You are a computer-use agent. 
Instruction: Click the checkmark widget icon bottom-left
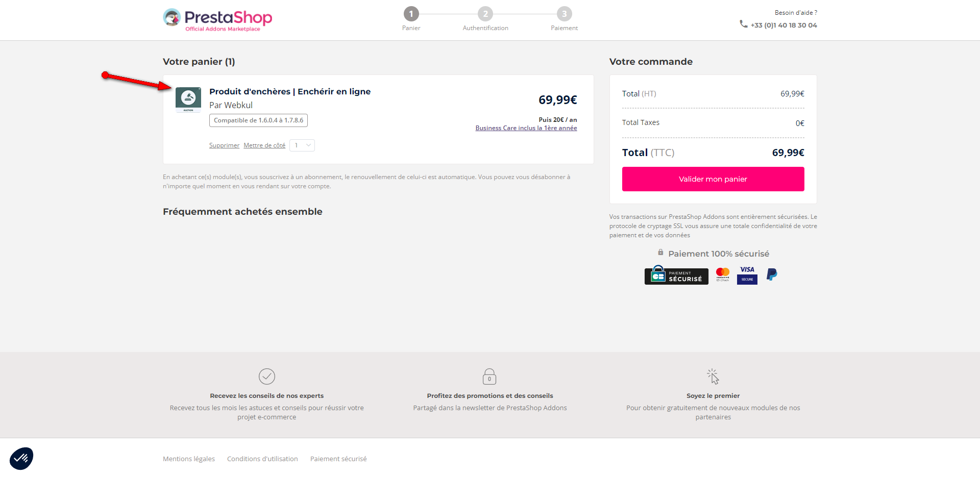tap(21, 458)
